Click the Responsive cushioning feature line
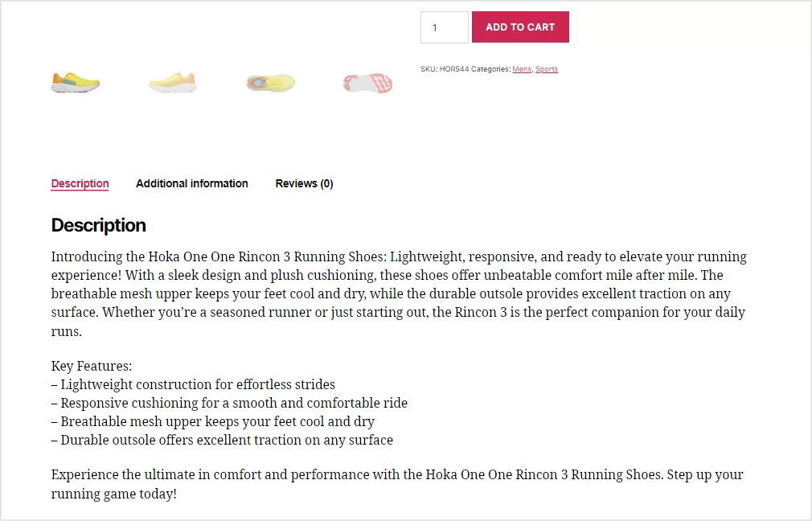The width and height of the screenshot is (812, 521). pos(229,403)
